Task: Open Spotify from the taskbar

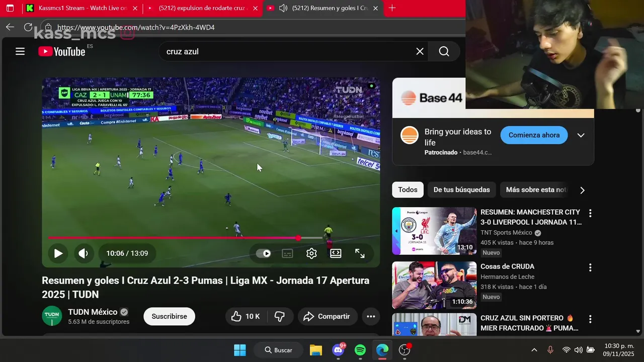Action: 360,350
